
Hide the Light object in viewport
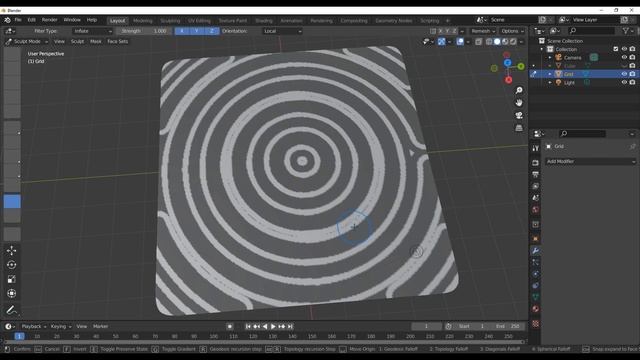(x=624, y=82)
